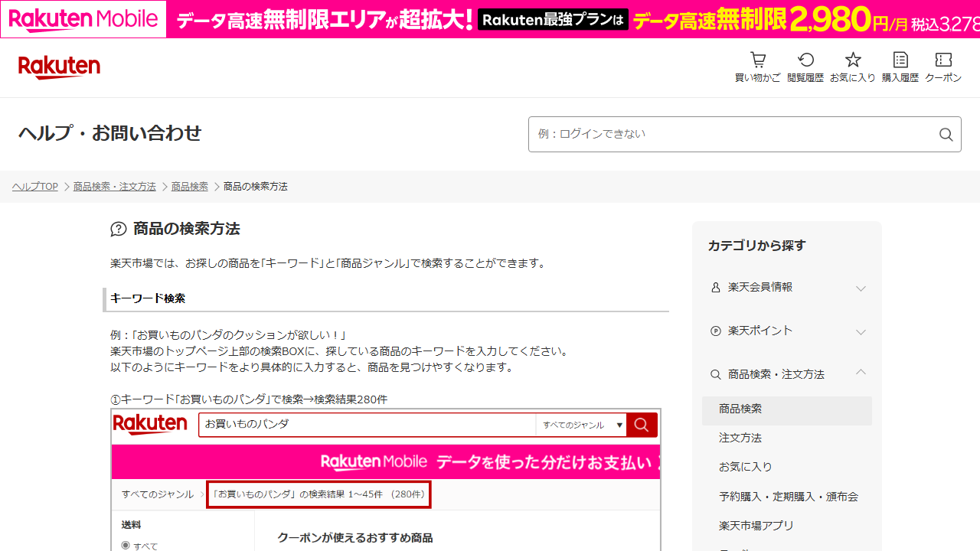Open 閲覧履歴 browsing history icon
Screen dimensions: 980x551
pyautogui.click(x=805, y=60)
